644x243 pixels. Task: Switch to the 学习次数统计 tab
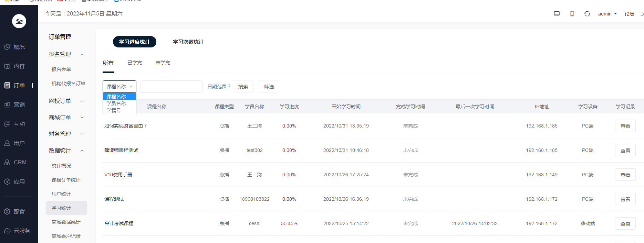click(x=188, y=42)
